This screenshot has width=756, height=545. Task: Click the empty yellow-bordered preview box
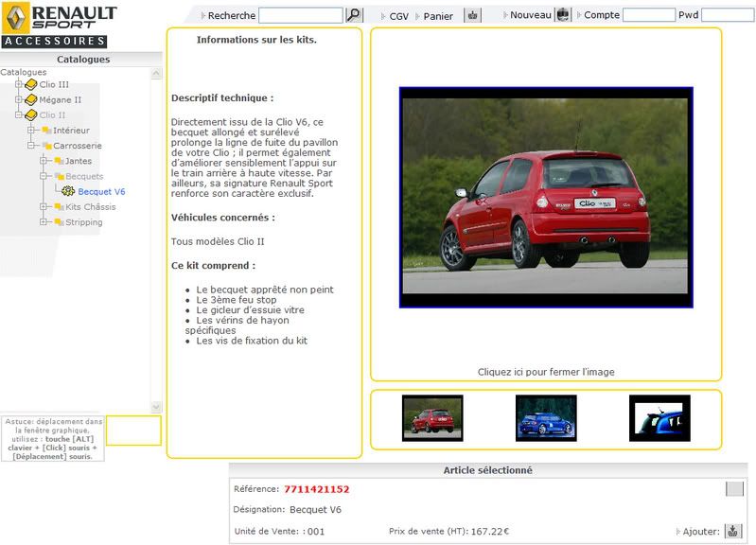point(133,431)
